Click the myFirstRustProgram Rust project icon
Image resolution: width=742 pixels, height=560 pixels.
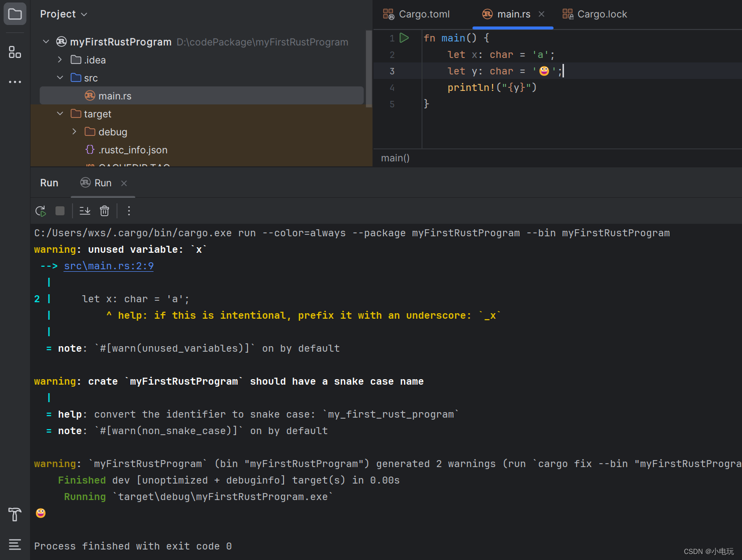(61, 41)
